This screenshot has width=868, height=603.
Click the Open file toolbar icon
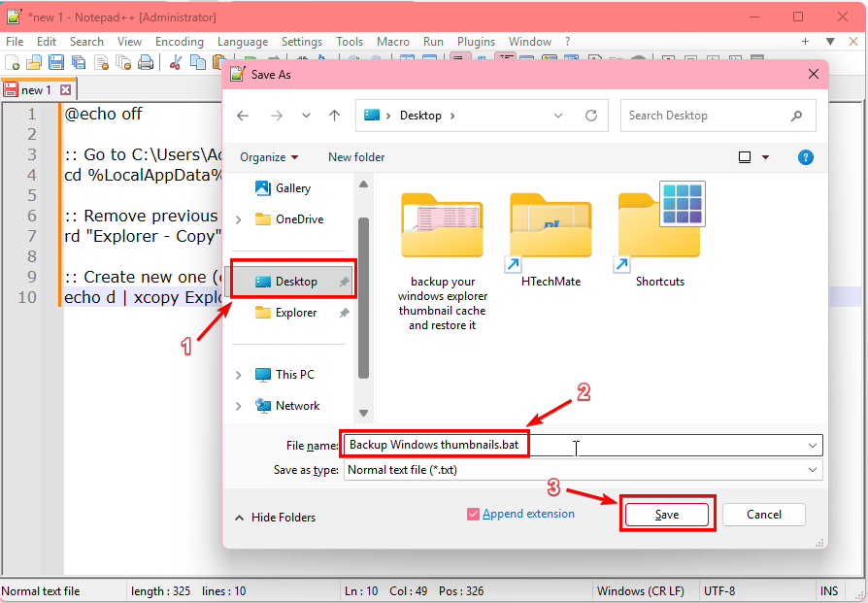[34, 62]
